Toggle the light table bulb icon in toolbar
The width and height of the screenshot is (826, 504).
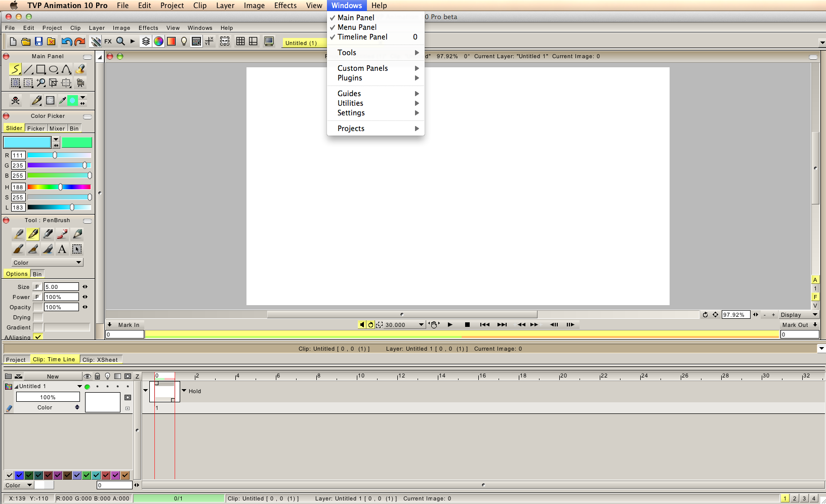coord(184,41)
